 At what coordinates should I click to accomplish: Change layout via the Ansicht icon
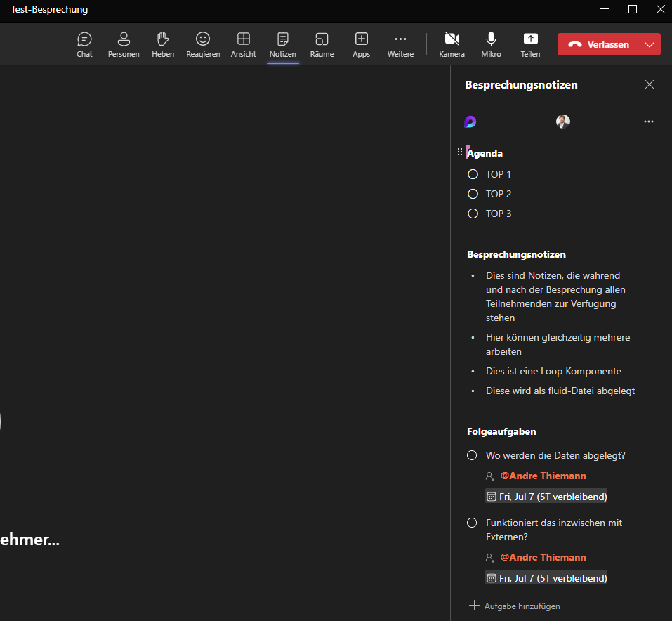(243, 44)
